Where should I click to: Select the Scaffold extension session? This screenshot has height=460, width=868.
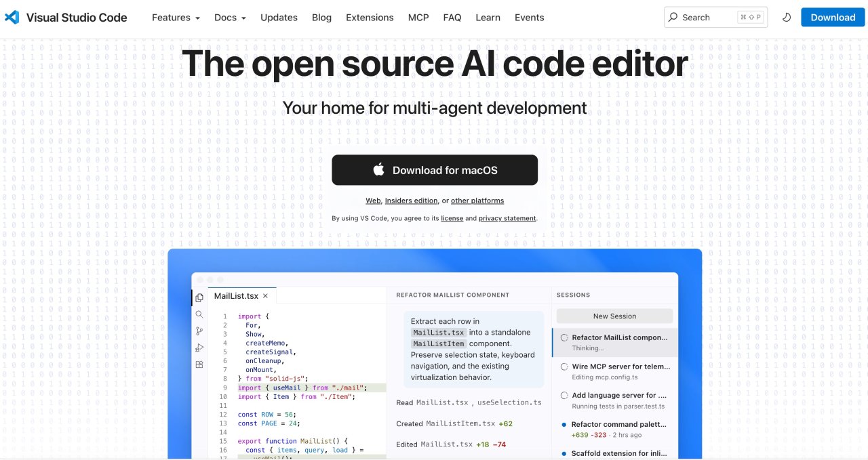click(614, 453)
